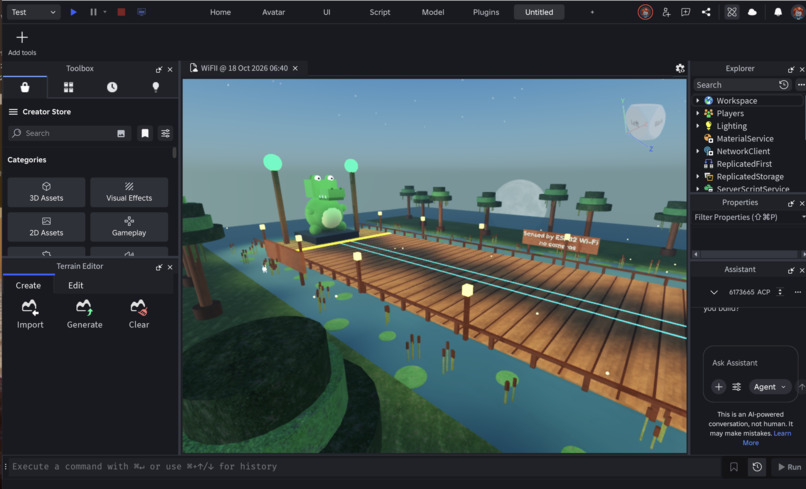Viewport: 806px width, 489px height.
Task: Add a new ribbon tab with plus
Action: click(592, 12)
